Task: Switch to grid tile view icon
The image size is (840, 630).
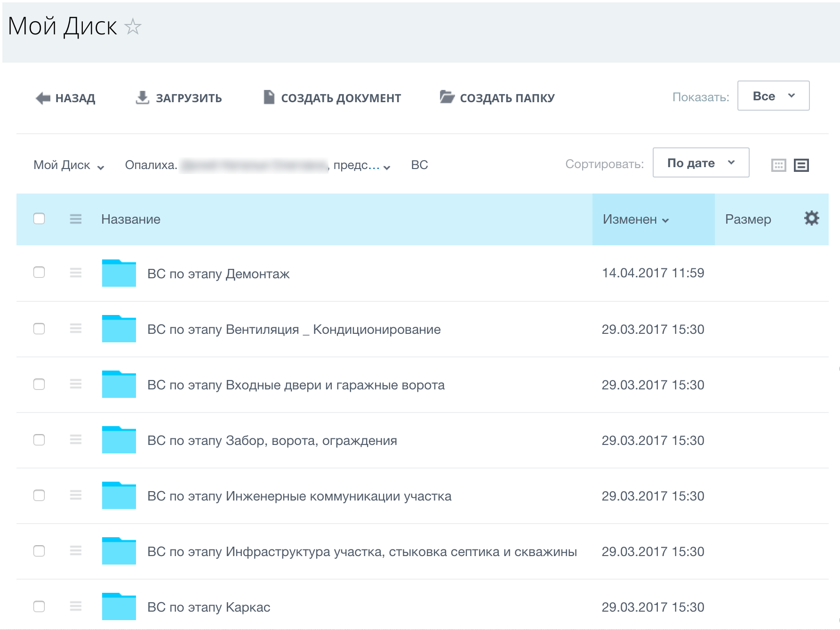Action: (x=778, y=165)
